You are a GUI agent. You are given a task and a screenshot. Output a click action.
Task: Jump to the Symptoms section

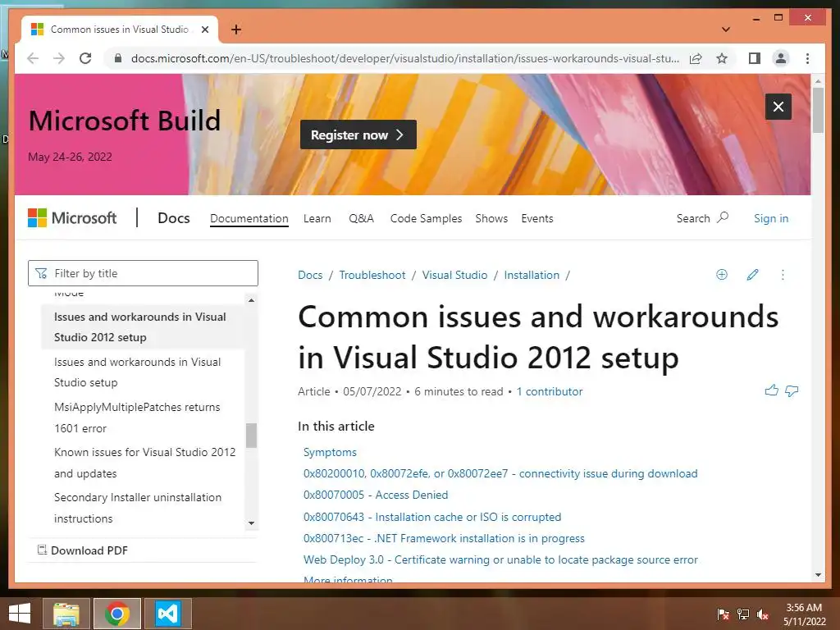tap(330, 452)
